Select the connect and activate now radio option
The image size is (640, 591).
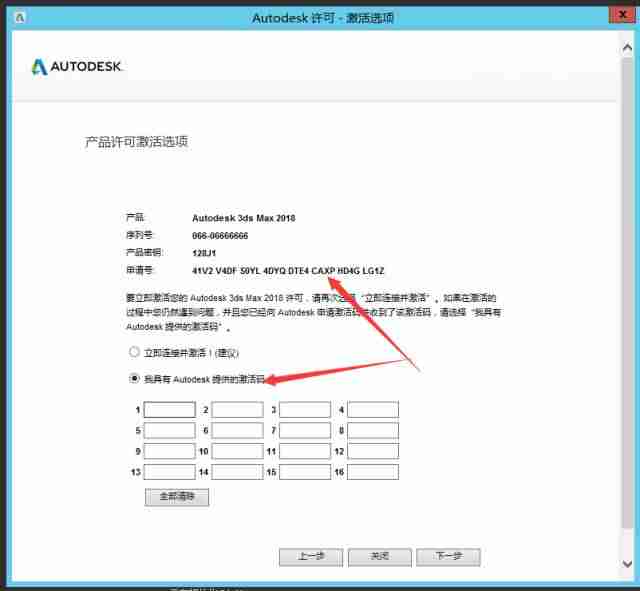pyautogui.click(x=134, y=352)
